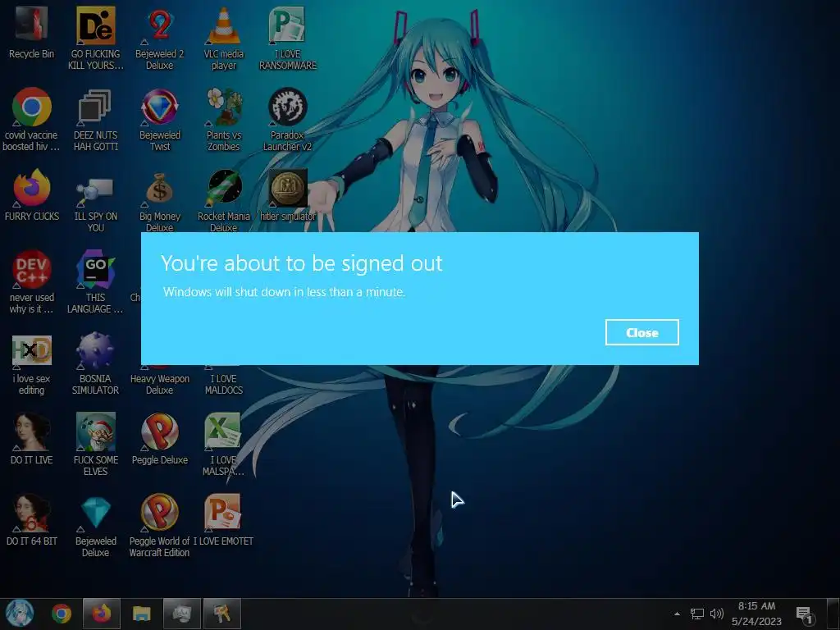The height and width of the screenshot is (630, 840).
Task: Click the I LOVE MALDOCS label
Action: click(x=223, y=384)
